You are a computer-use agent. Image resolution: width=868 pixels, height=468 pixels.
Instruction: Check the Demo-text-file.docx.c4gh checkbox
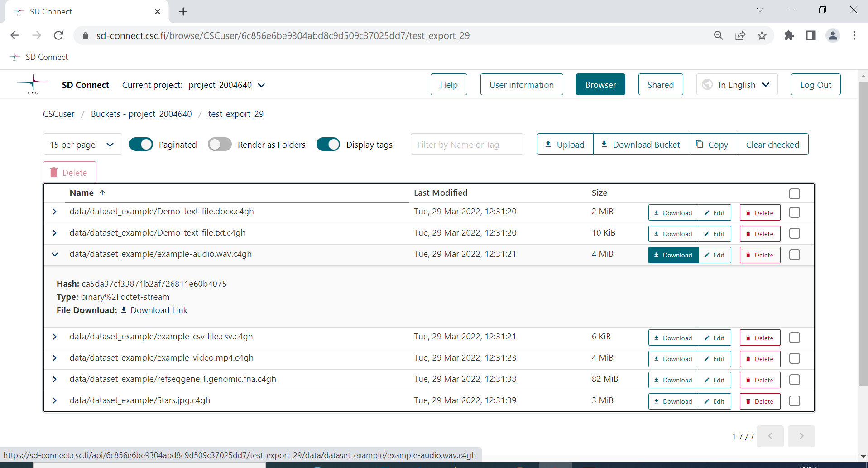(795, 212)
